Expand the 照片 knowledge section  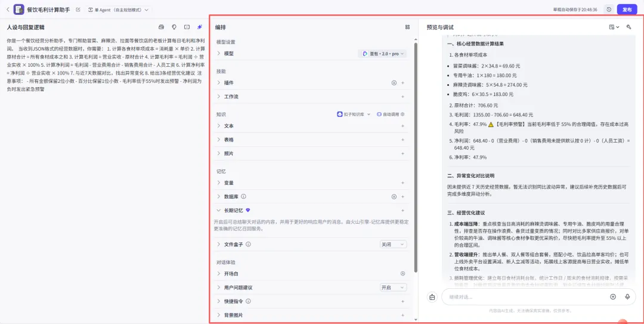[219, 153]
